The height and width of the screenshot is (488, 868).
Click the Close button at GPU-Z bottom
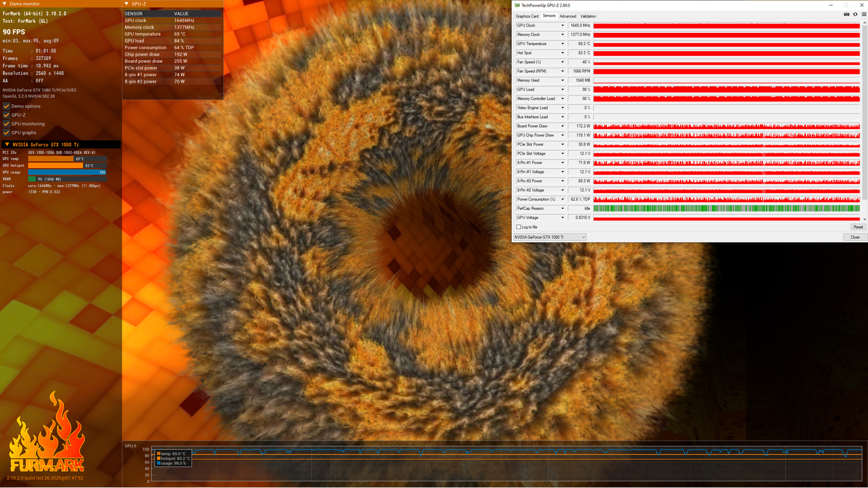[855, 237]
